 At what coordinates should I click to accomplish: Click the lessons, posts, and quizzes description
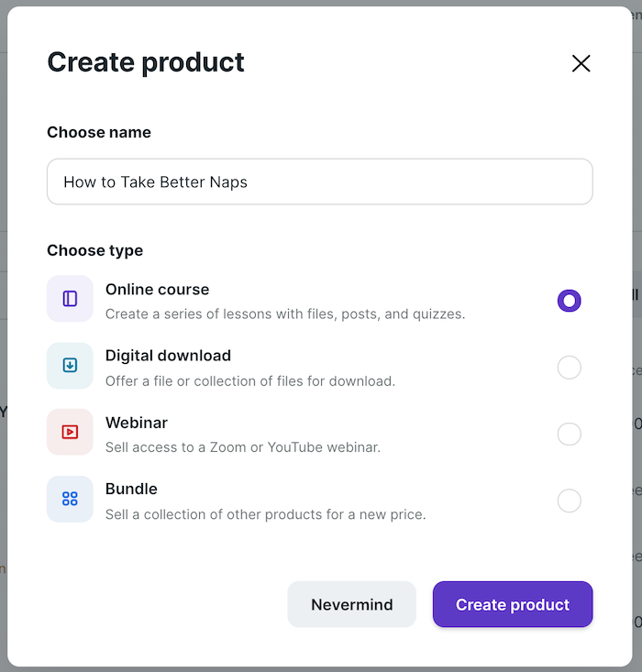[x=285, y=314]
